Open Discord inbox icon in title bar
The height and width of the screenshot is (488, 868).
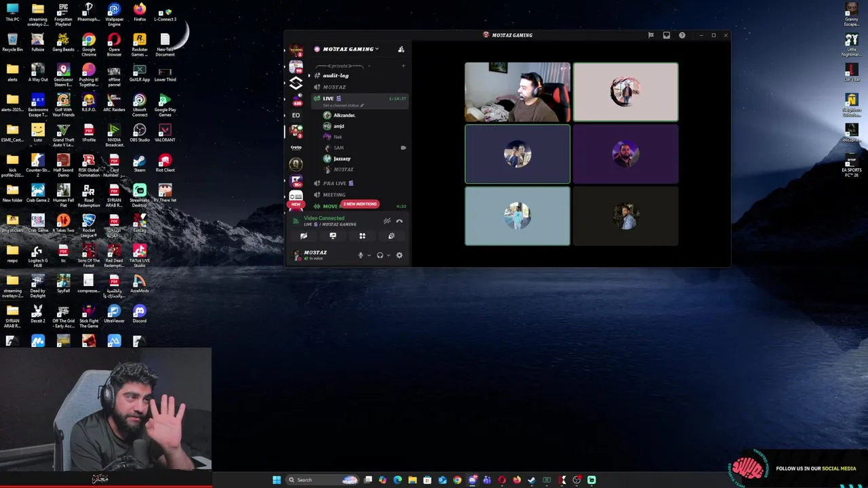667,35
